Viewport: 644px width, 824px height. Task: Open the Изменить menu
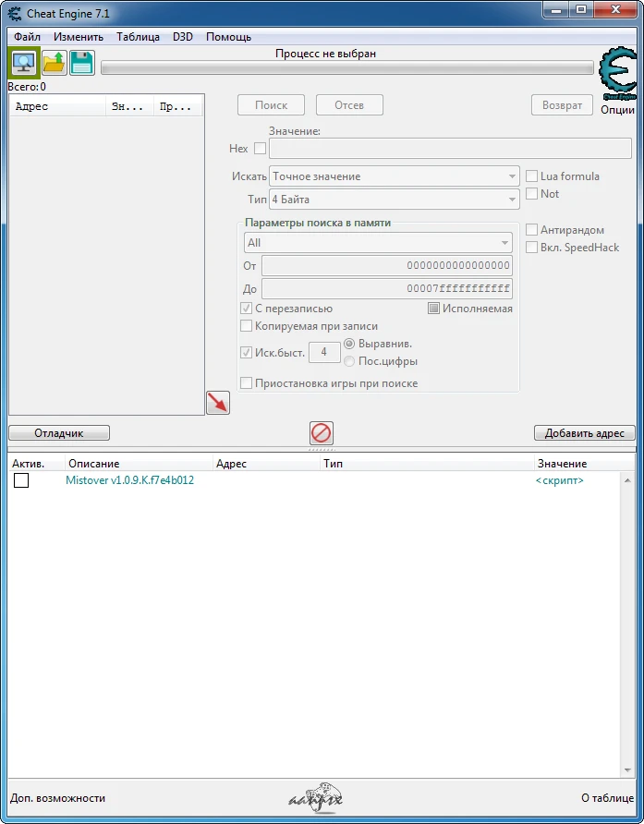click(x=79, y=37)
